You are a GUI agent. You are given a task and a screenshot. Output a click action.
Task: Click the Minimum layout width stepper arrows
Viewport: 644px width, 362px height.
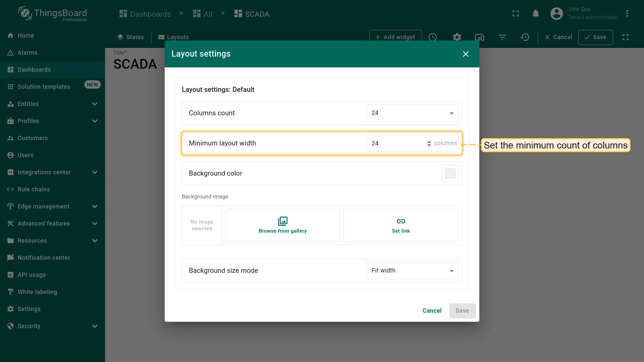(x=429, y=143)
